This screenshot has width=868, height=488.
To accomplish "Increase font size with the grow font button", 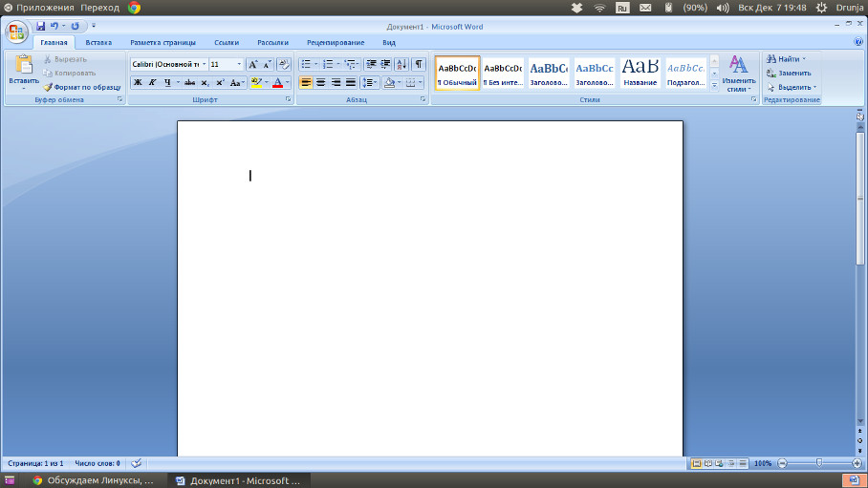I will pyautogui.click(x=253, y=64).
